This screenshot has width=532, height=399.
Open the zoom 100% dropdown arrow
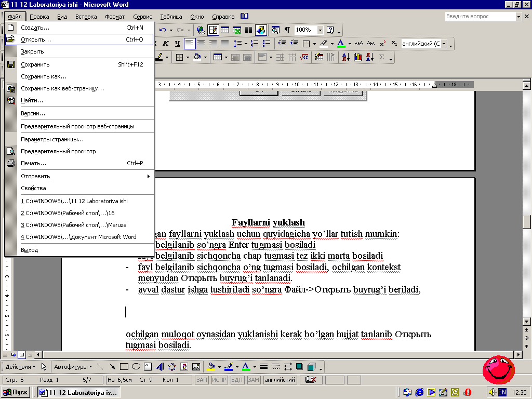320,30
